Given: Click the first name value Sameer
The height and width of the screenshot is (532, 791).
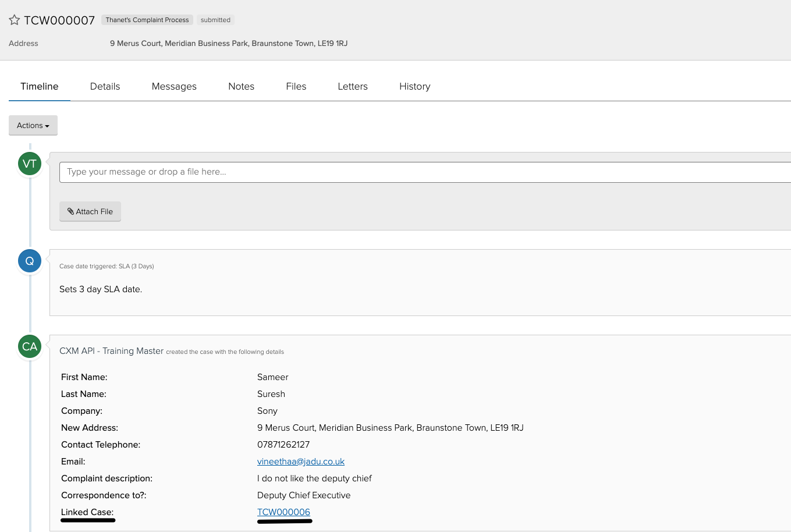Looking at the screenshot, I should point(273,377).
